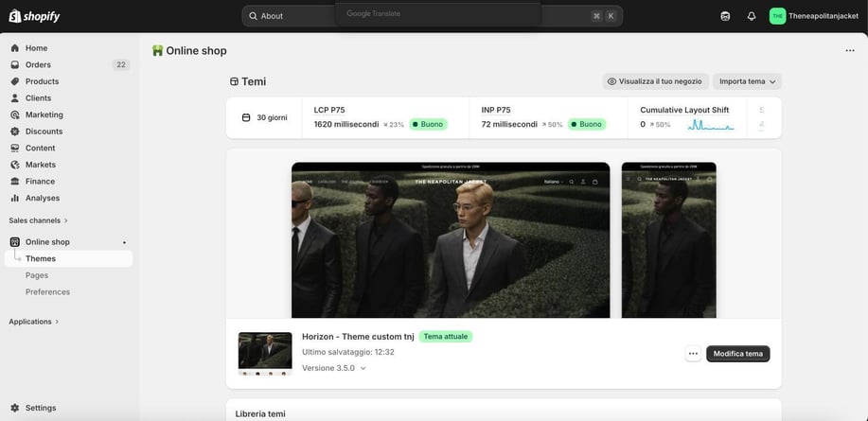Open Online shop page options menu
Screen dimensions: 868x421
849,51
